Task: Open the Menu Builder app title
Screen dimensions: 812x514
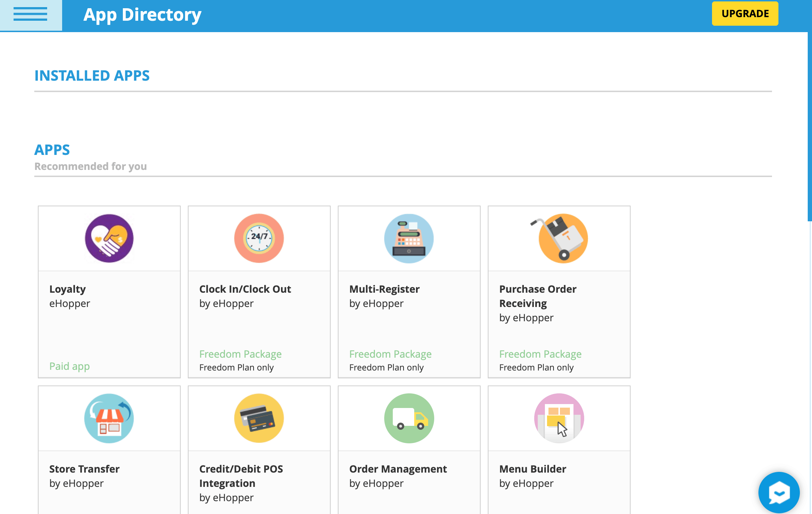Action: point(533,469)
